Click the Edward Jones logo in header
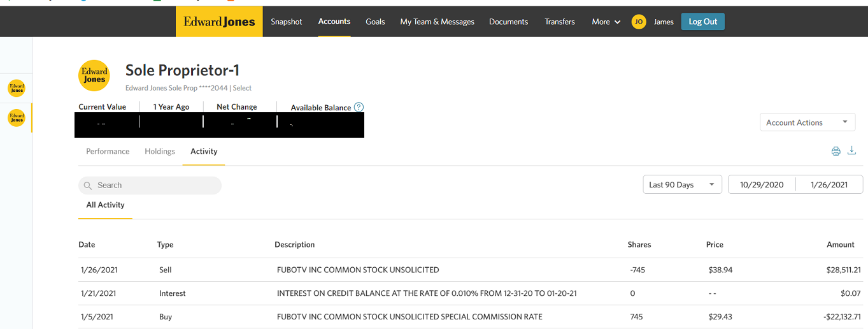The width and height of the screenshot is (868, 329). pyautogui.click(x=219, y=22)
